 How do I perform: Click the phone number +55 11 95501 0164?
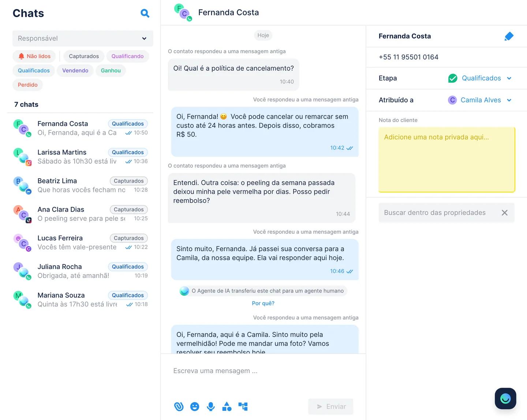point(408,57)
